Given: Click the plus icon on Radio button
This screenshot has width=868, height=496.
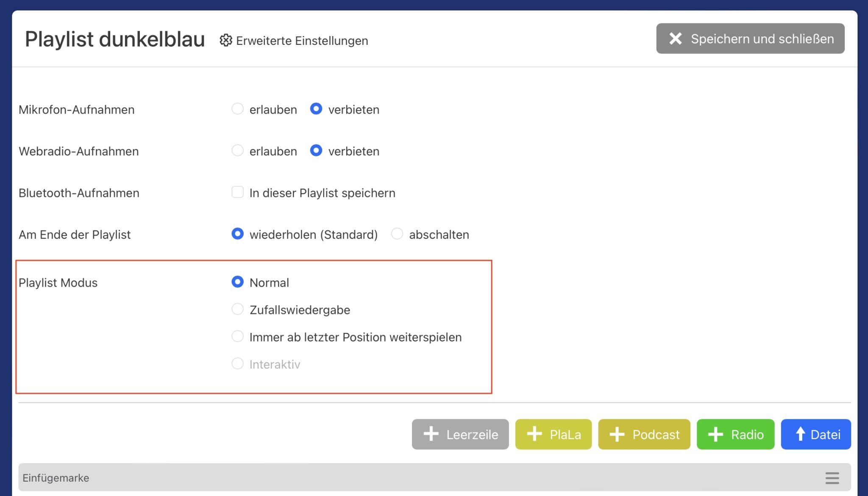Looking at the screenshot, I should 716,434.
